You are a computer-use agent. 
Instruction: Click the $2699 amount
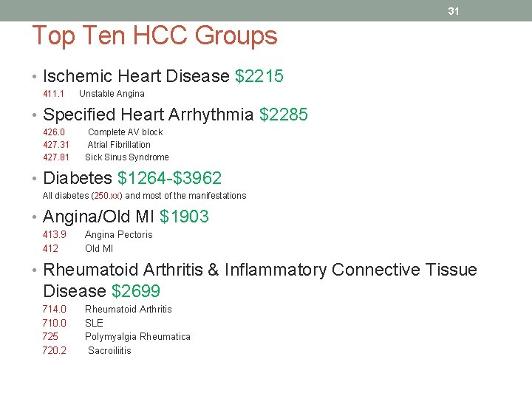pos(136,291)
